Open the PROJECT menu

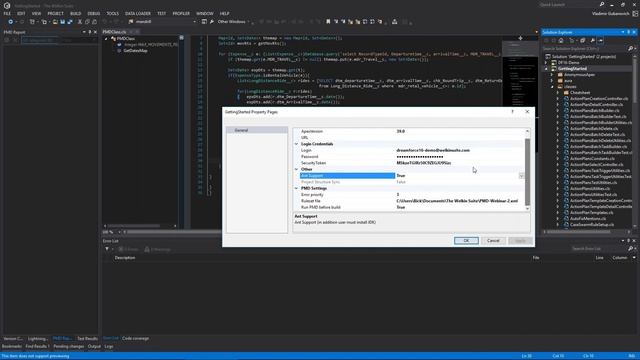(55, 13)
